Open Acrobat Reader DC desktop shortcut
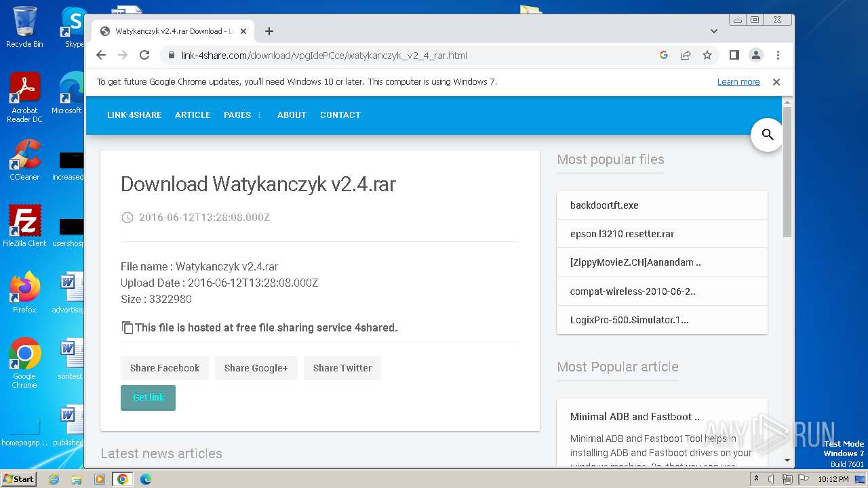 (24, 98)
